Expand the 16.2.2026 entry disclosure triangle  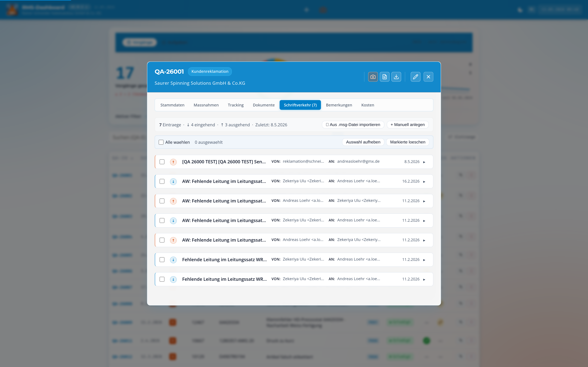[424, 182]
